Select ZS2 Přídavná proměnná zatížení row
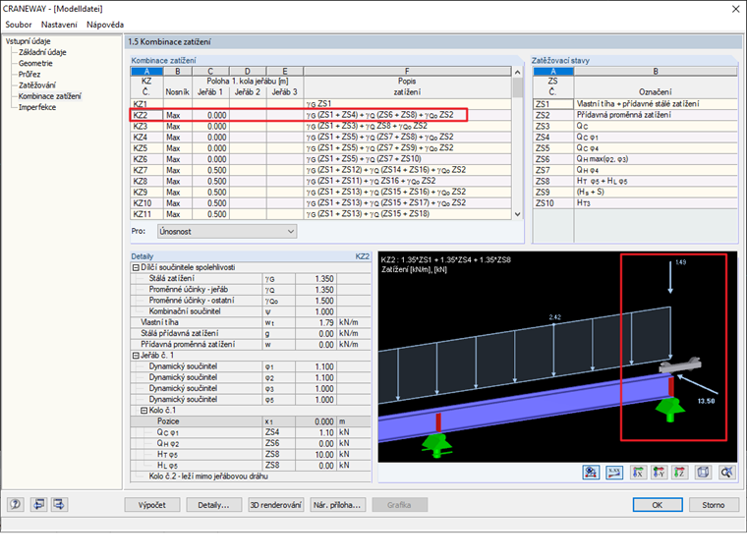This screenshot has height=560, width=747. pos(635,115)
